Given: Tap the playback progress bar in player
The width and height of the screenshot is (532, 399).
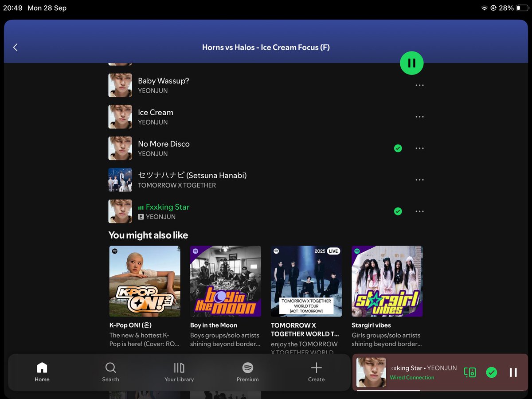Looking at the screenshot, I should pyautogui.click(x=440, y=391).
